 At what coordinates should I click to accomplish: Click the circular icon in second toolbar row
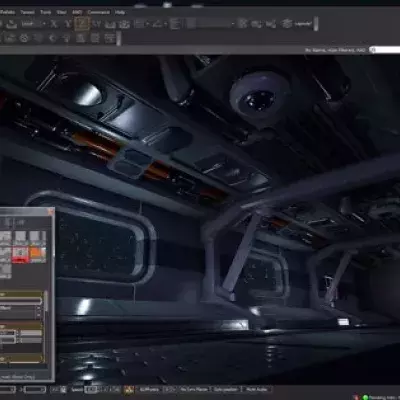click(x=24, y=38)
